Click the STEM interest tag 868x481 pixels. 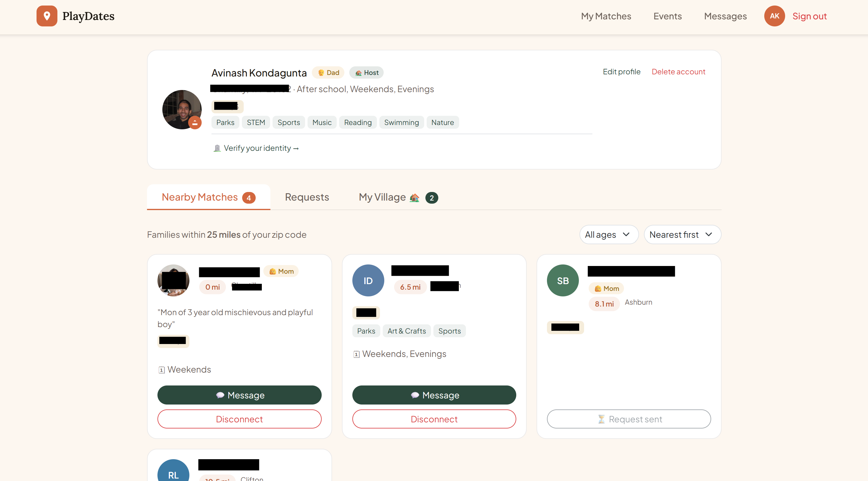256,123
